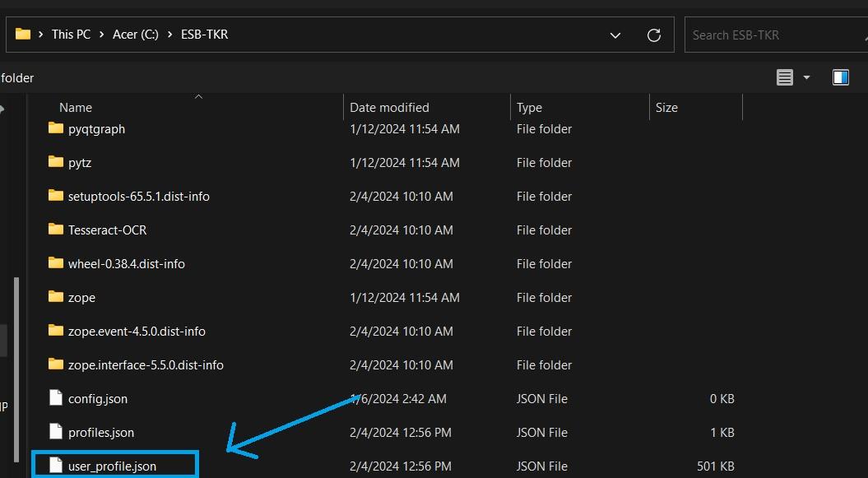Click the refresh button in the address bar
Screen dimensions: 868x478
[x=654, y=35]
